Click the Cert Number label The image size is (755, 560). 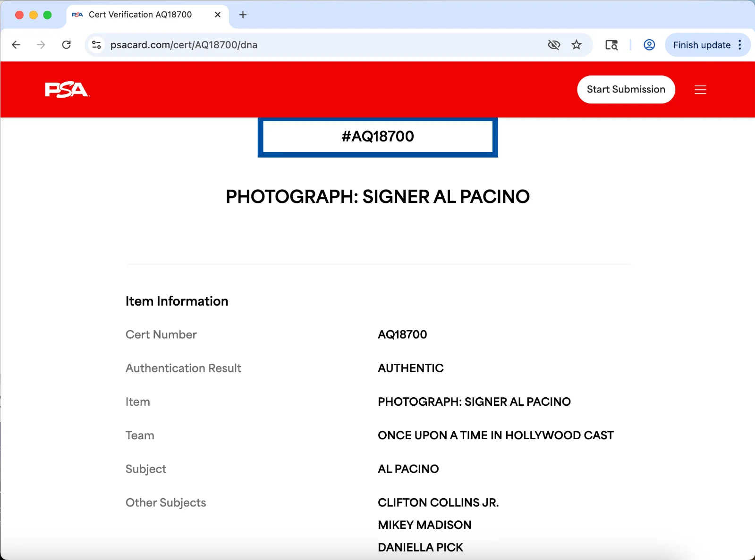pyautogui.click(x=161, y=334)
